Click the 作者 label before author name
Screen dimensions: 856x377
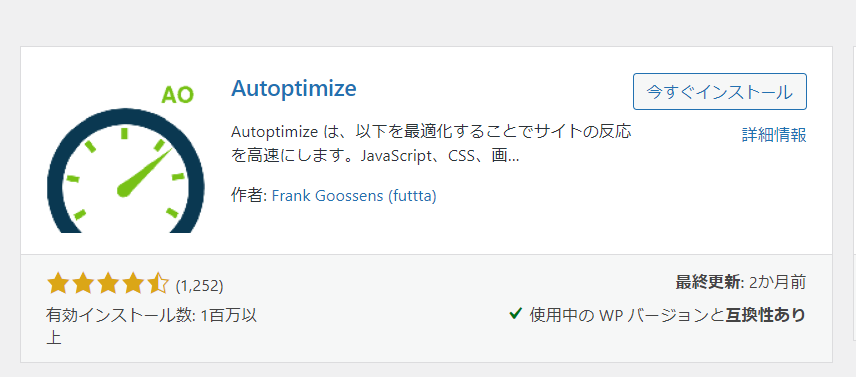(x=248, y=196)
